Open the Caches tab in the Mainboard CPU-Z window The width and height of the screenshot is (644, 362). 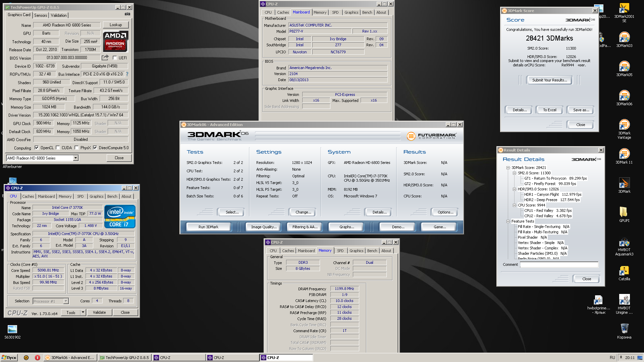[283, 12]
